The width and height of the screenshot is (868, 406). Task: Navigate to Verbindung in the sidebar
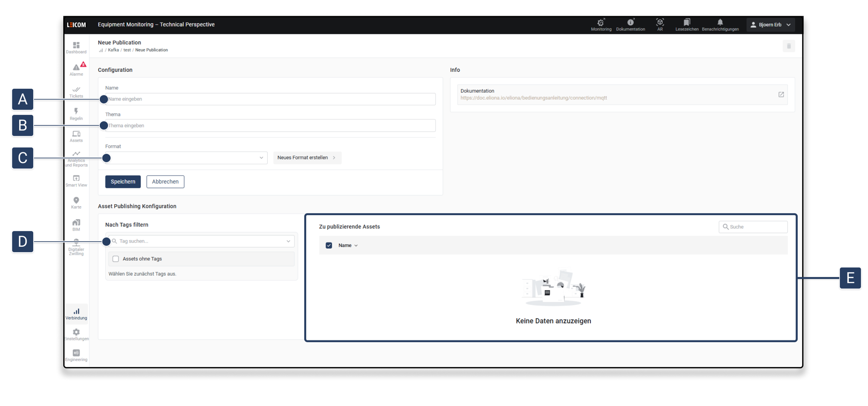pyautogui.click(x=76, y=314)
